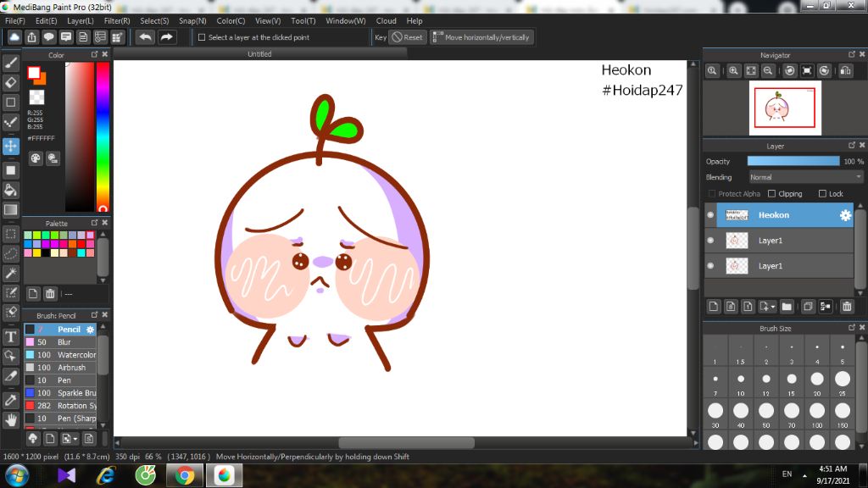Image resolution: width=868 pixels, height=488 pixels.
Task: Open the Layer menu
Action: 81,21
